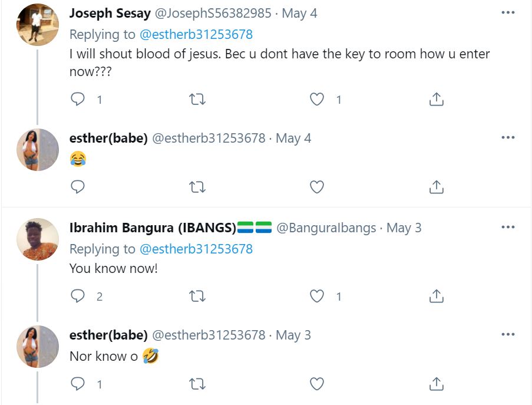This screenshot has width=532, height=405.
Task: Open more options on Joseph Sesay's tweet
Action: (508, 13)
